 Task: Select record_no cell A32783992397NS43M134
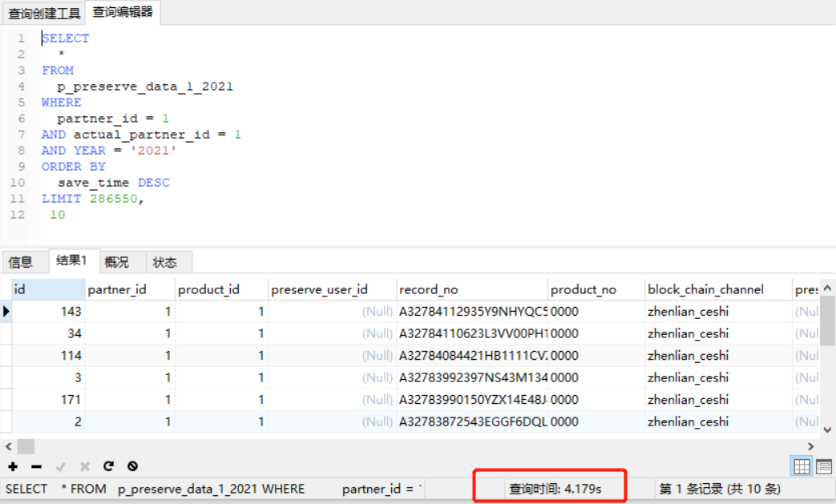(x=472, y=377)
